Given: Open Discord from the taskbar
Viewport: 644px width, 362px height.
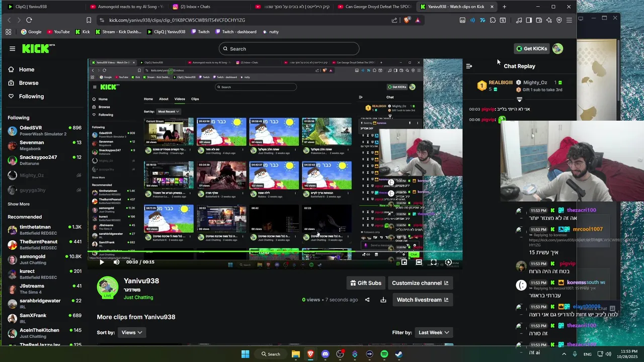Looking at the screenshot, I should [325, 354].
